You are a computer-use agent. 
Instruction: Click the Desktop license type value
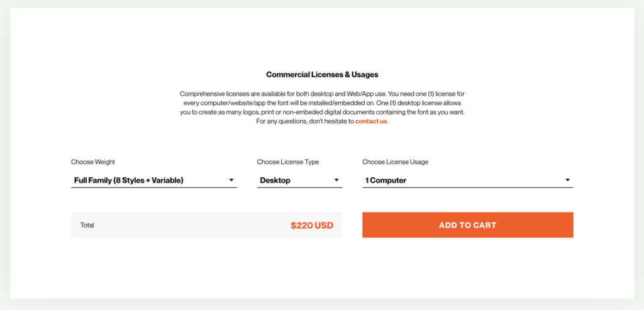pos(275,180)
